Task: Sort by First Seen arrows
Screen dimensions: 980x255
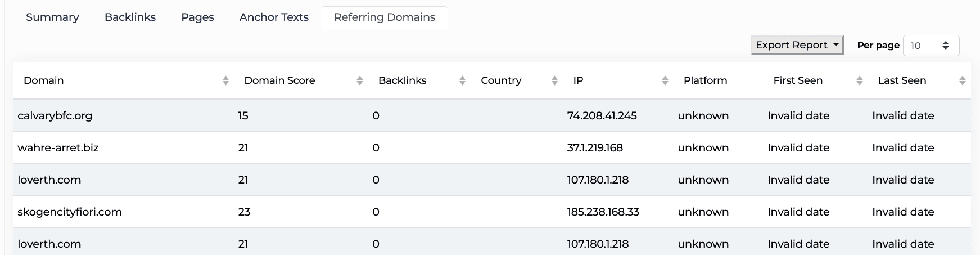Action: click(x=860, y=80)
